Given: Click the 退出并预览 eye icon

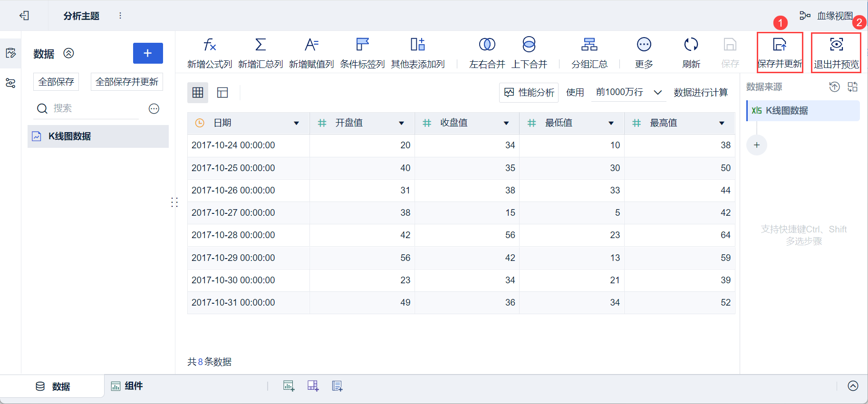Looking at the screenshot, I should [x=837, y=44].
